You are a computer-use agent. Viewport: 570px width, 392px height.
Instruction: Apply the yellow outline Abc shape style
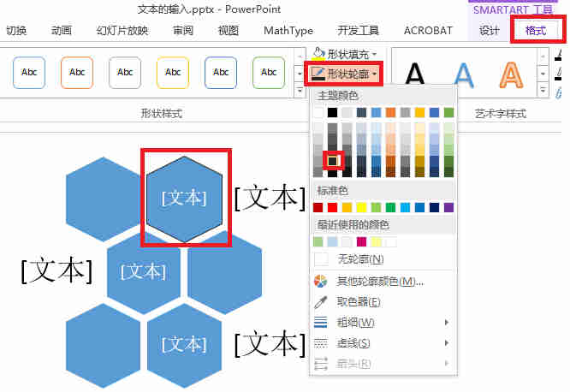pyautogui.click(x=173, y=73)
